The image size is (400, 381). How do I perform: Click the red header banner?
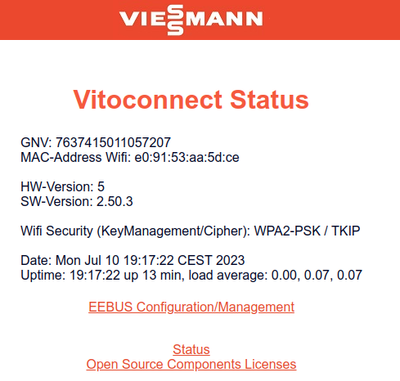[200, 20]
